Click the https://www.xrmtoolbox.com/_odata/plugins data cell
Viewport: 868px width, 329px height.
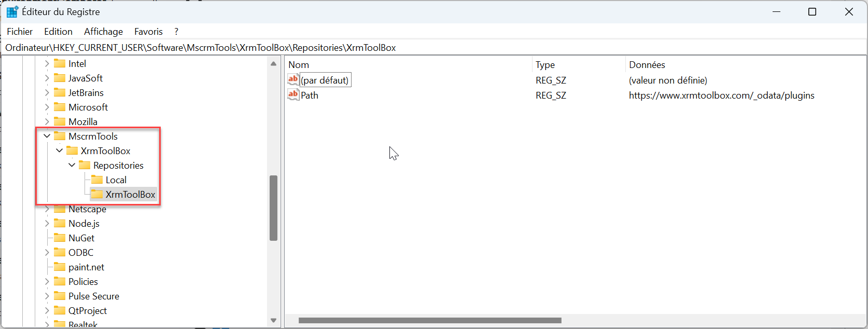(x=721, y=95)
